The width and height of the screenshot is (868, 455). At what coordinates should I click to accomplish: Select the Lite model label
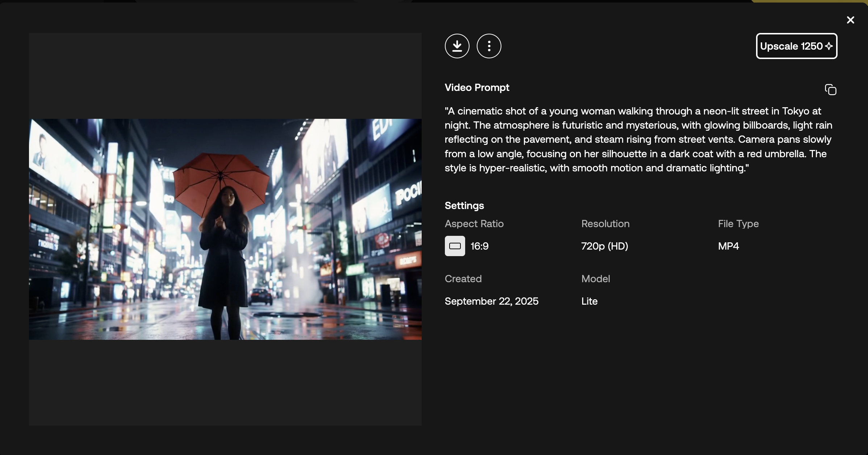coord(589,301)
